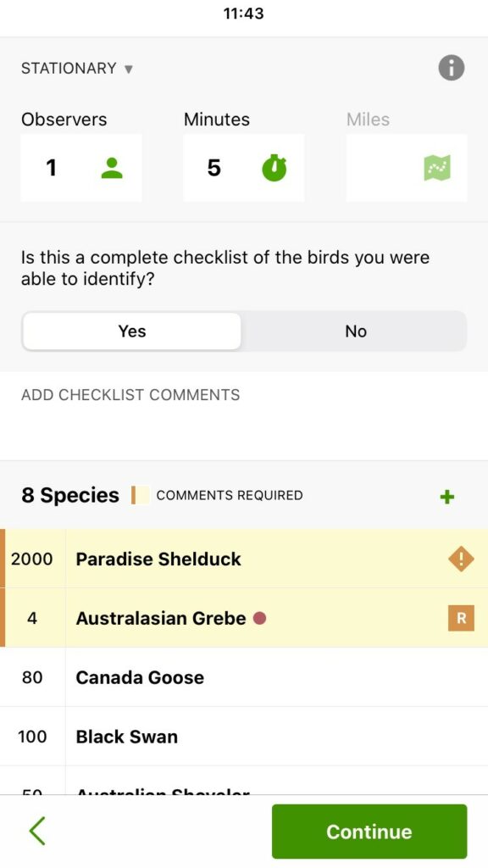Screen dimensions: 488x868
Task: Click the Continue button
Action: click(369, 832)
